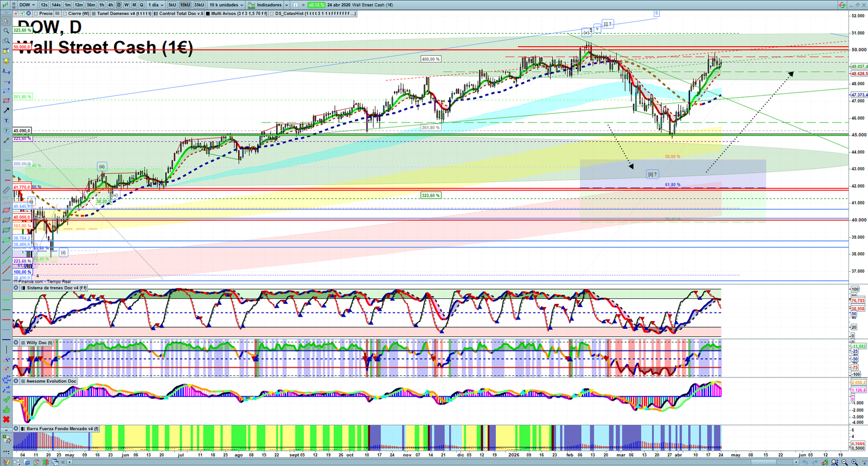Image resolution: width=868 pixels, height=466 pixels.
Task: Click the green checkmark icon in left toolbar
Action: tap(6, 400)
